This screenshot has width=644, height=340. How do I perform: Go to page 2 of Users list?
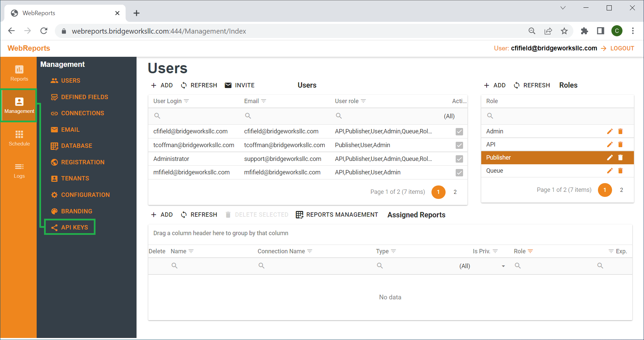click(455, 192)
